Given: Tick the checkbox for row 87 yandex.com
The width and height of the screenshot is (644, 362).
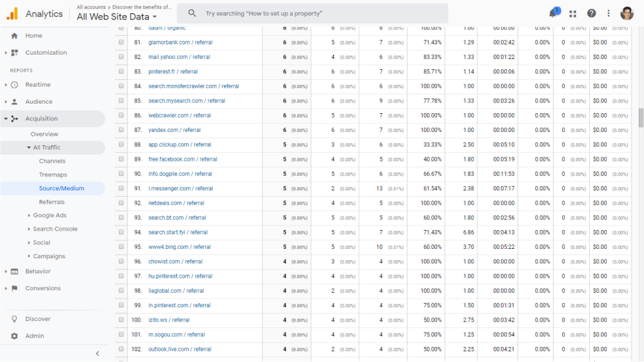Looking at the screenshot, I should (121, 129).
